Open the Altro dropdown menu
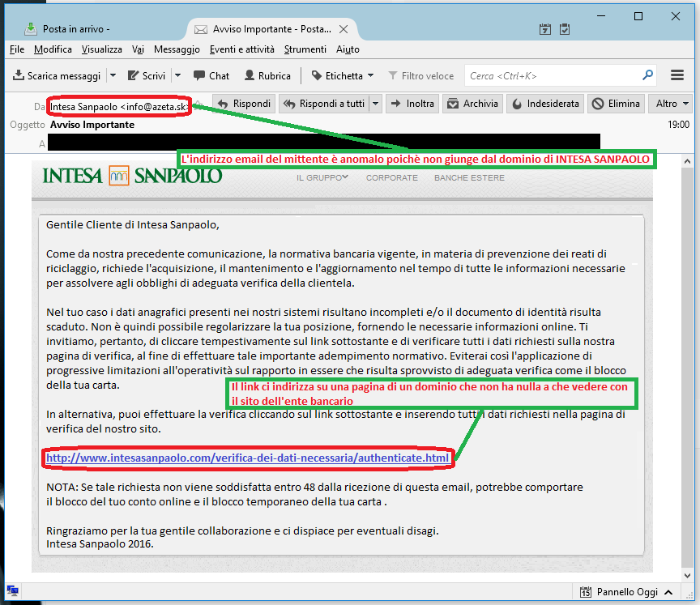 [671, 104]
